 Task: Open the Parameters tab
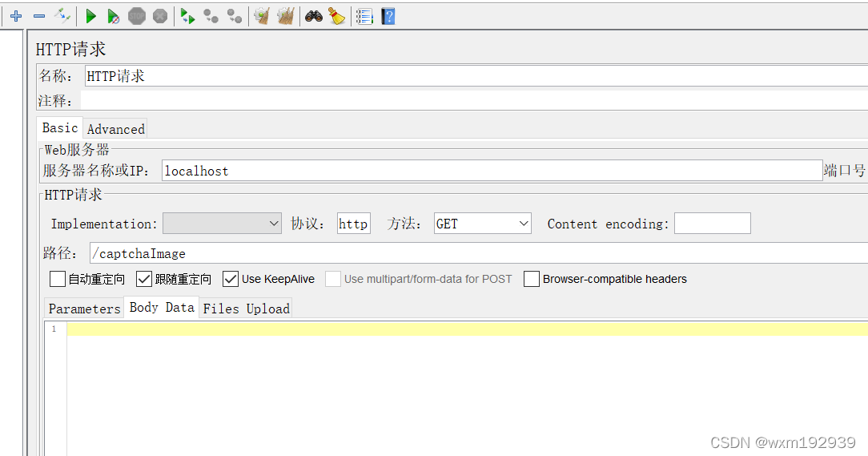[84, 309]
